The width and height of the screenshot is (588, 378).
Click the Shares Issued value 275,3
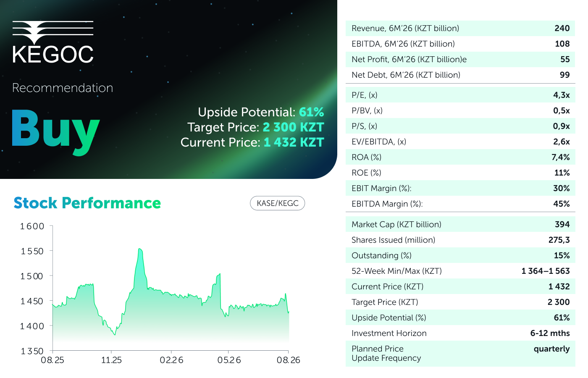(559, 240)
